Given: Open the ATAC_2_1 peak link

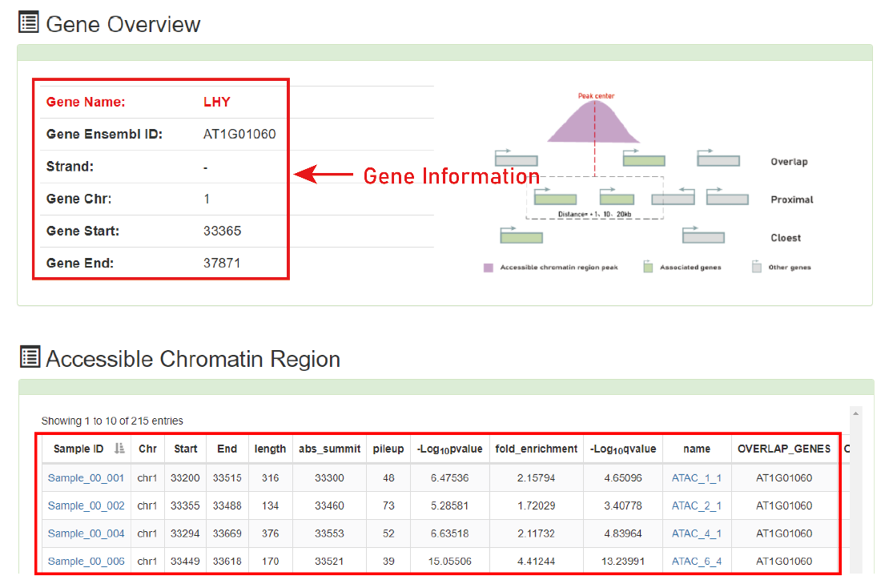Looking at the screenshot, I should [697, 505].
